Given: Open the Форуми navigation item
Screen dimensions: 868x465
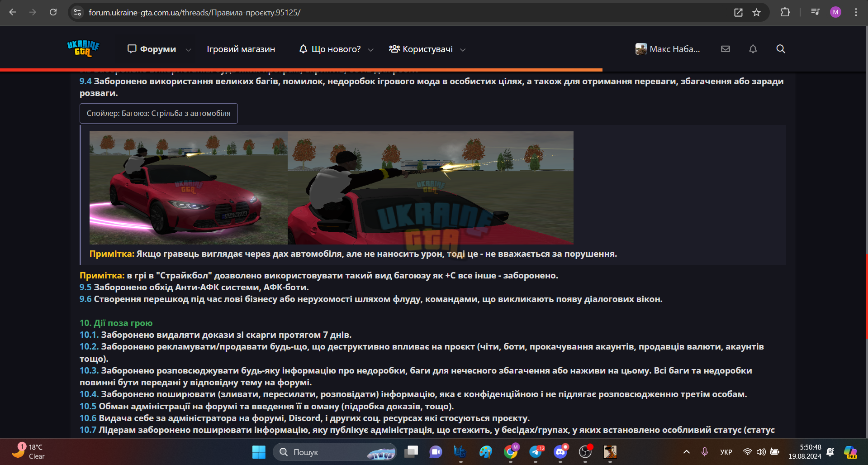Looking at the screenshot, I should tap(152, 49).
